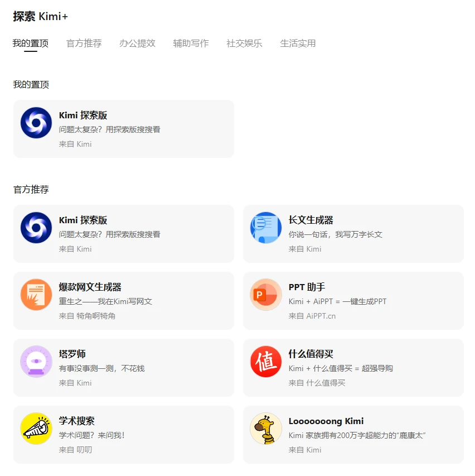Viewport: 475px width, 476px height.
Task: Click the red 值 icon of 什么值得买
Action: [x=266, y=362]
